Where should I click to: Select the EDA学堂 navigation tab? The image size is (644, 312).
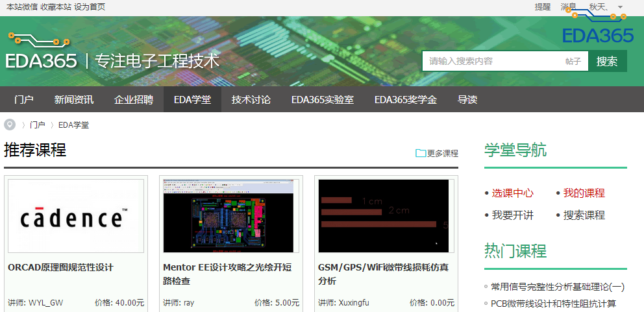tap(192, 99)
